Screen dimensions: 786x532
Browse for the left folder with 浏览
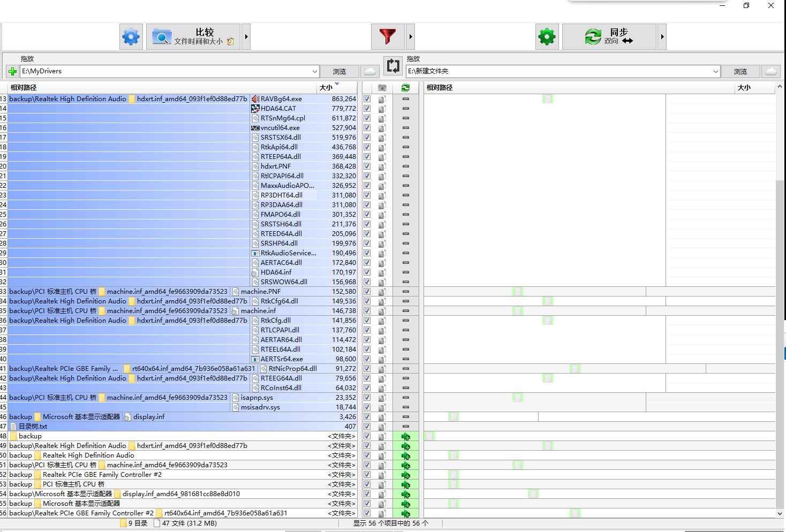pyautogui.click(x=339, y=71)
